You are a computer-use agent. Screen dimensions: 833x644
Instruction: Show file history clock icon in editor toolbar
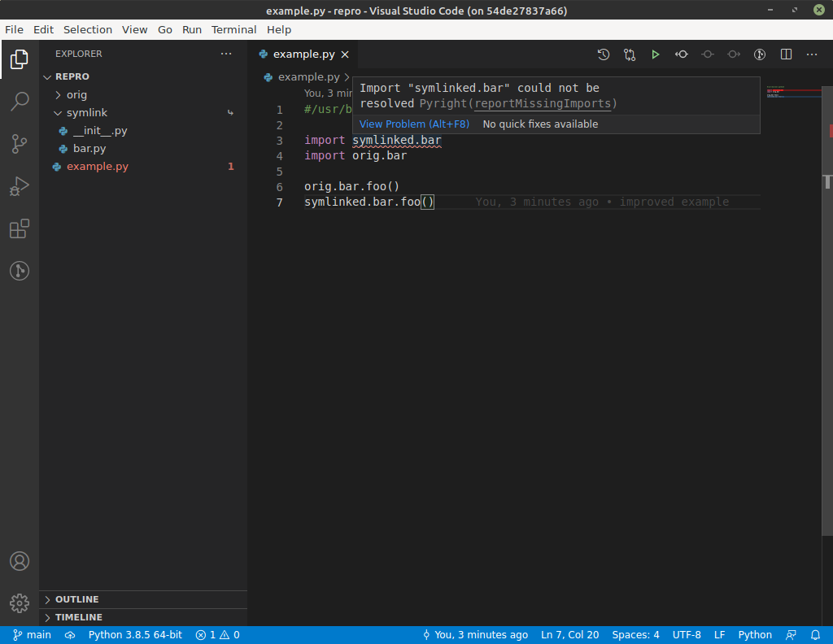point(604,54)
